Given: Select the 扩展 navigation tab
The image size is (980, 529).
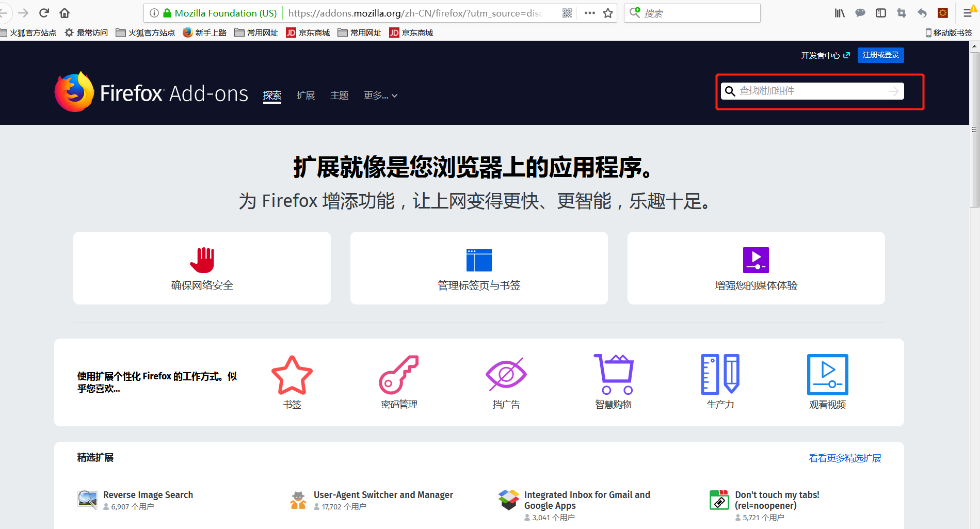Looking at the screenshot, I should (306, 95).
